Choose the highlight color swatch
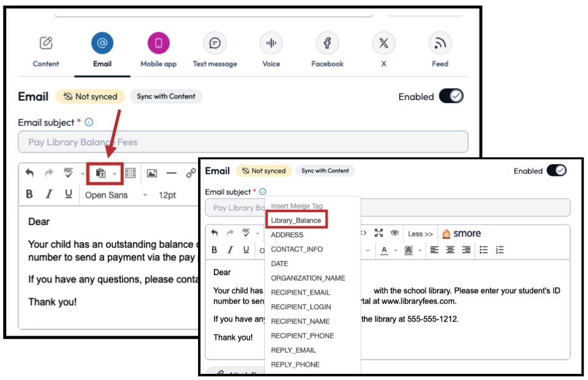This screenshot has width=588, height=380. click(409, 248)
